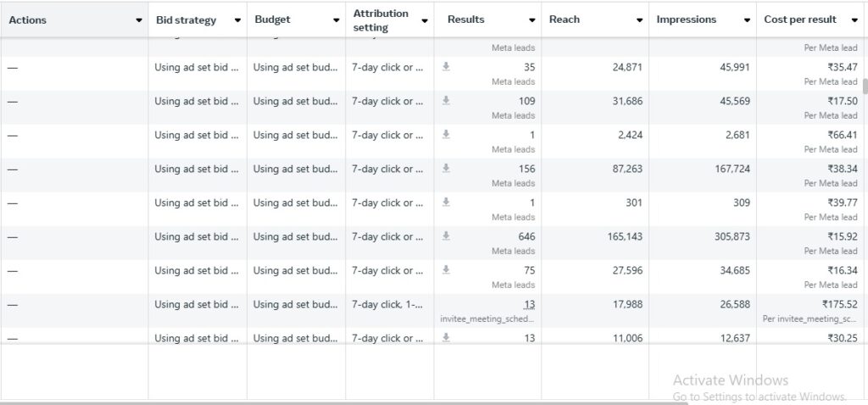
Task: Click the invitee_meeting_sched result label
Action: (x=487, y=319)
